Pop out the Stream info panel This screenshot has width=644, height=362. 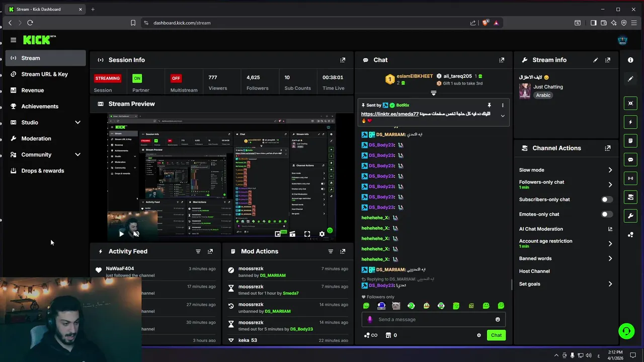[608, 60]
